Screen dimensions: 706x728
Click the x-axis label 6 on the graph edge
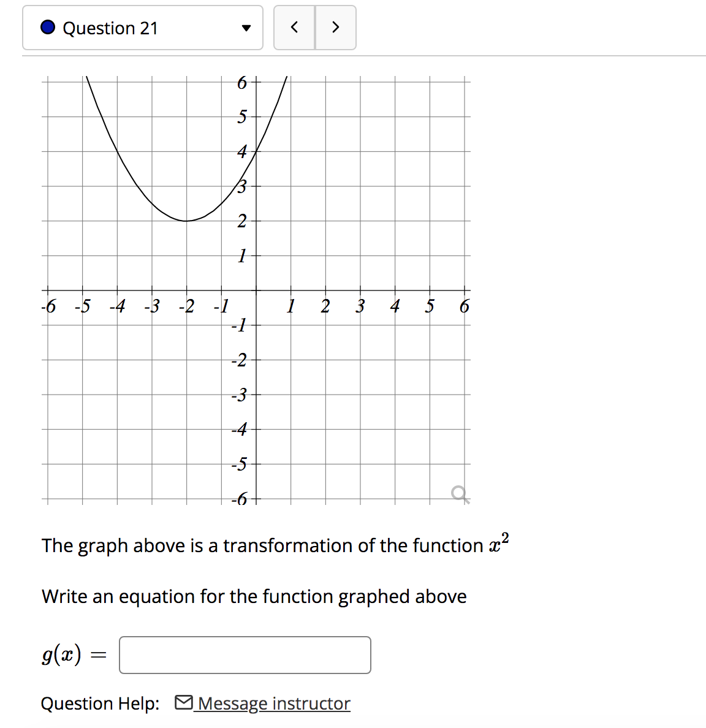click(x=464, y=306)
